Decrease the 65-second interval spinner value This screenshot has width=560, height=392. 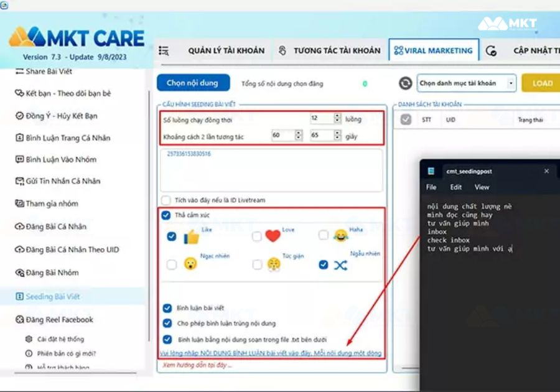pyautogui.click(x=337, y=138)
